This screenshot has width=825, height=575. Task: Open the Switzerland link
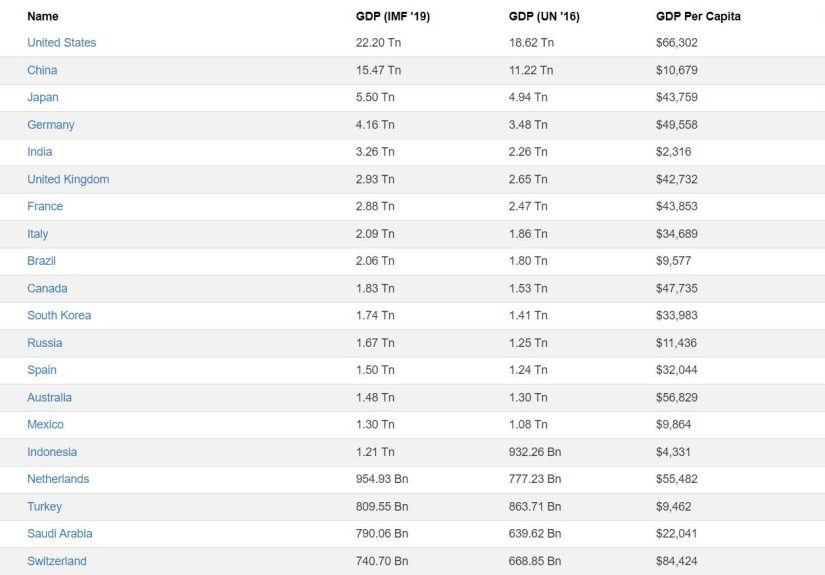[x=57, y=561]
